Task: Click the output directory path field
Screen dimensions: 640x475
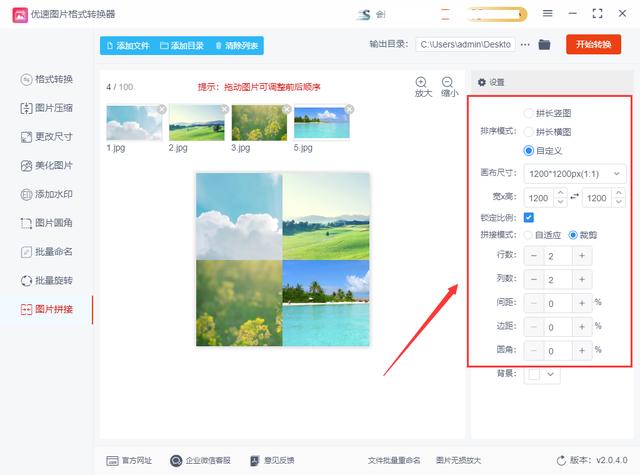Action: pyautogui.click(x=465, y=44)
